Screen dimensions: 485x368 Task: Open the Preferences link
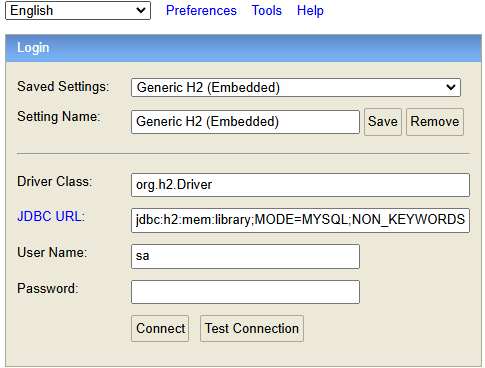[201, 11]
